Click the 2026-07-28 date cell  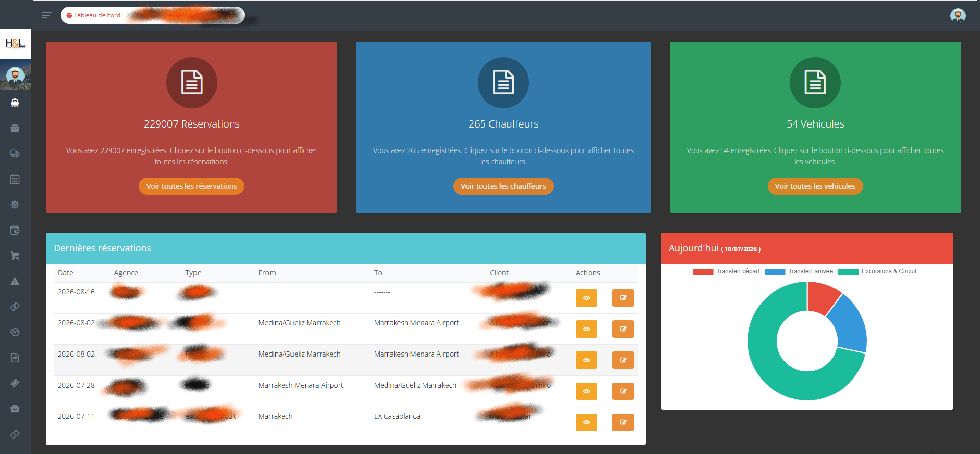[x=76, y=385]
